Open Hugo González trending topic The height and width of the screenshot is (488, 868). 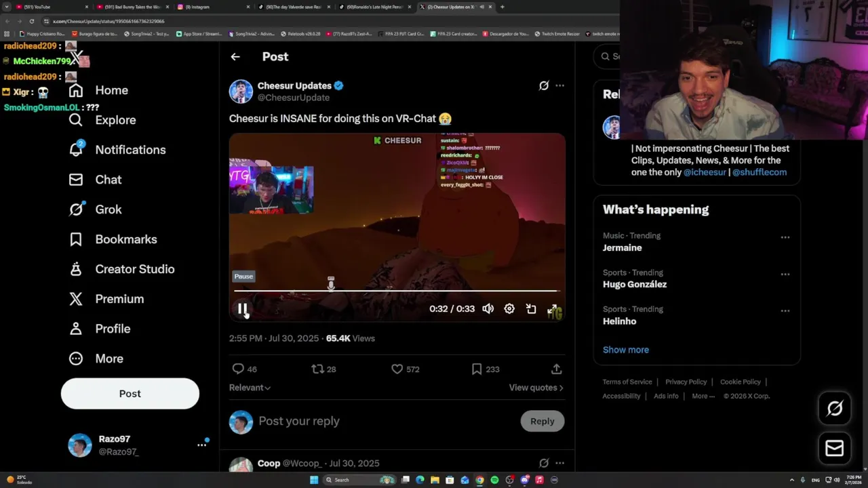point(635,285)
